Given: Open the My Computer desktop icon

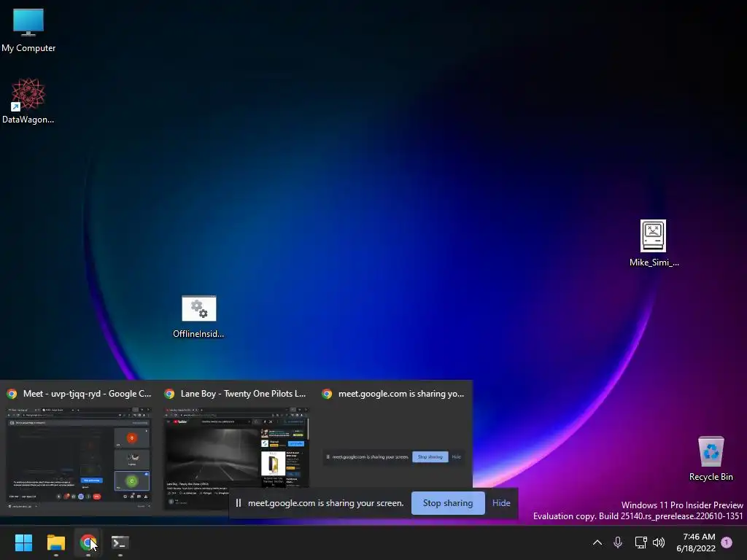Looking at the screenshot, I should pos(28,30).
